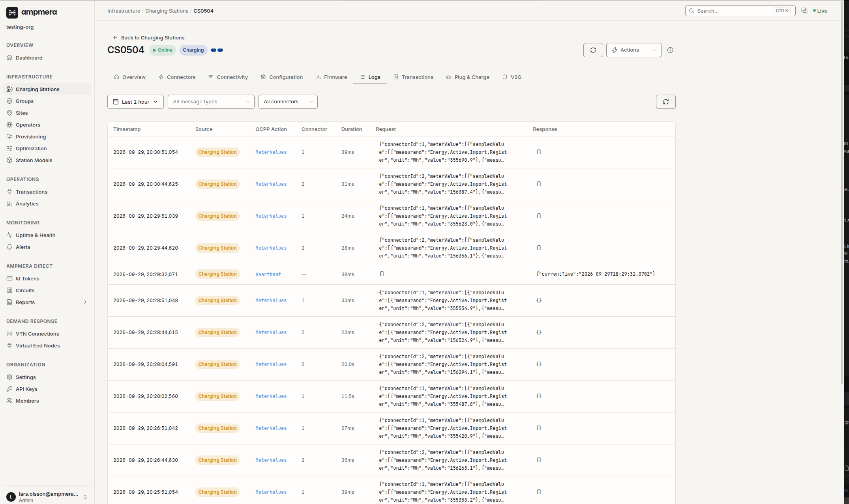Click the page vertical scrollbar

(842, 193)
